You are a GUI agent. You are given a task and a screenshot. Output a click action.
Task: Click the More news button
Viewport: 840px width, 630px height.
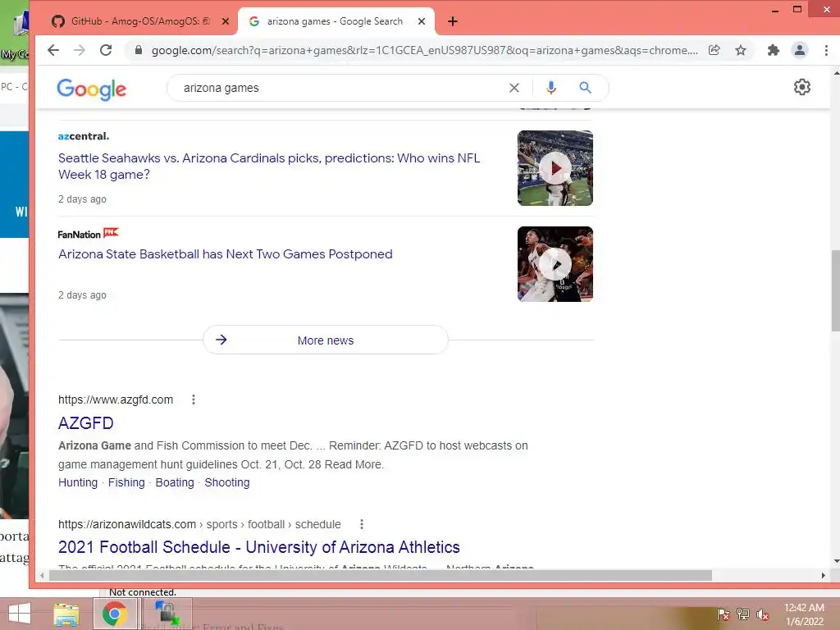(x=325, y=340)
